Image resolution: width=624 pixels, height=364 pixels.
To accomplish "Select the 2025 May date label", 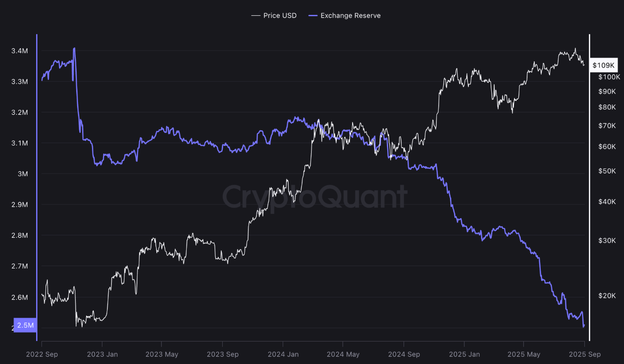I will 524,355.
